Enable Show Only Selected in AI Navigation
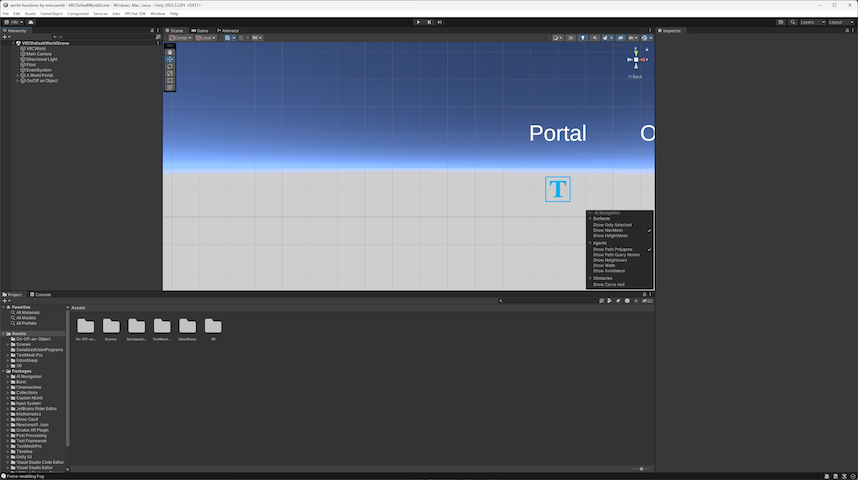The width and height of the screenshot is (858, 480). coord(611,225)
